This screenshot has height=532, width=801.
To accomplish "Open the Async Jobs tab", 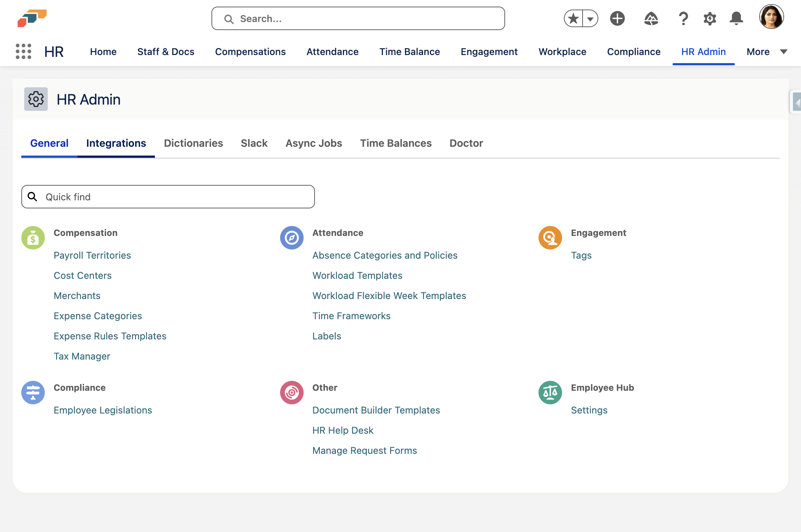I will coord(313,143).
